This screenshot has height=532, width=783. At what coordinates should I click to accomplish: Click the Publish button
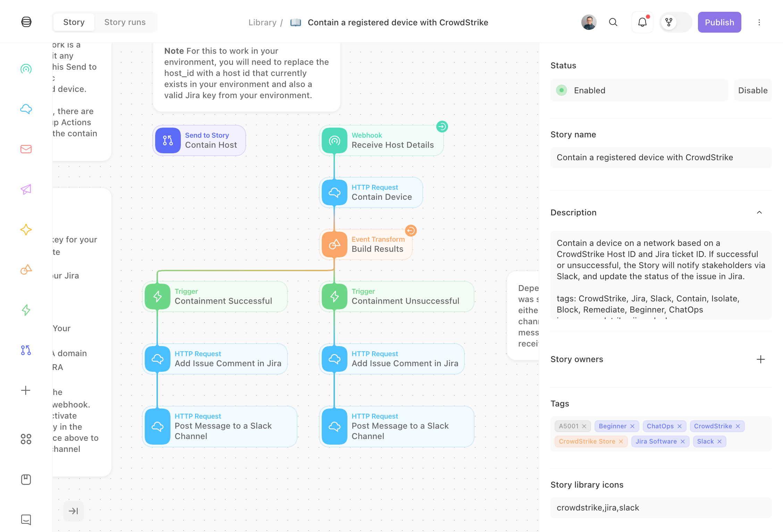[x=719, y=23]
